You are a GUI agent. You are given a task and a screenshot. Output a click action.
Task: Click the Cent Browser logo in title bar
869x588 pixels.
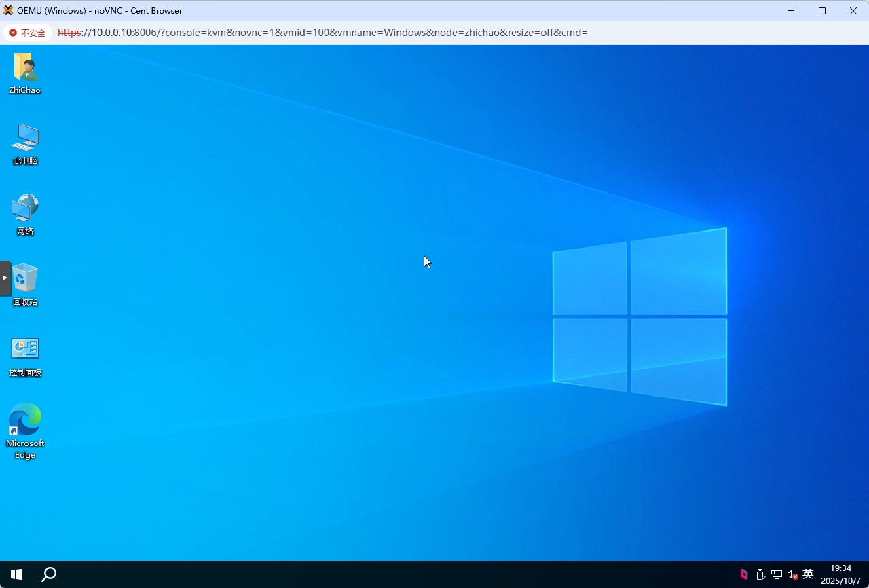tap(8, 10)
